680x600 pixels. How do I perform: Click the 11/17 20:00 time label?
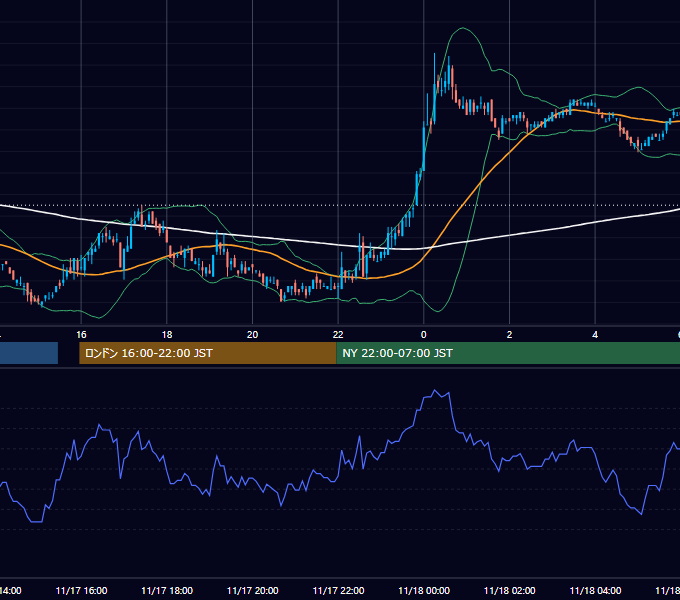(252, 590)
